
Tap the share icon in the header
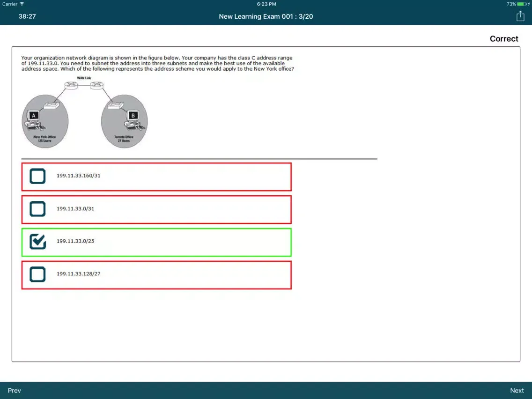[x=520, y=16]
